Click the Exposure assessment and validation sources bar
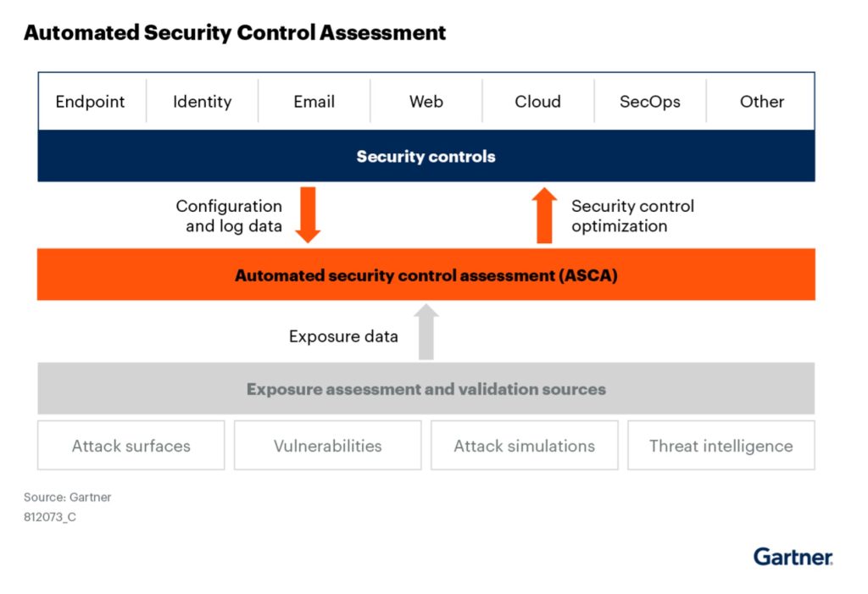Screen dimensions: 868x594 [x=426, y=390]
